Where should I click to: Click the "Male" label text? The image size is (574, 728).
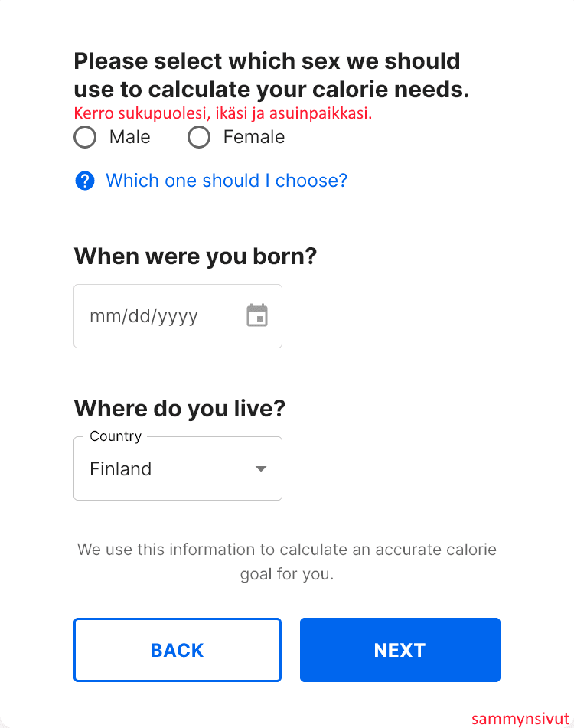130,138
